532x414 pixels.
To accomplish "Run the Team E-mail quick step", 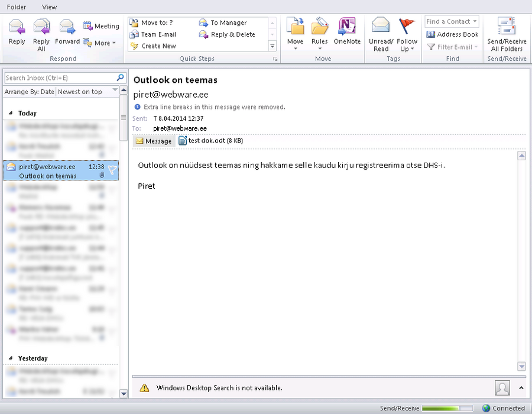I will 153,34.
